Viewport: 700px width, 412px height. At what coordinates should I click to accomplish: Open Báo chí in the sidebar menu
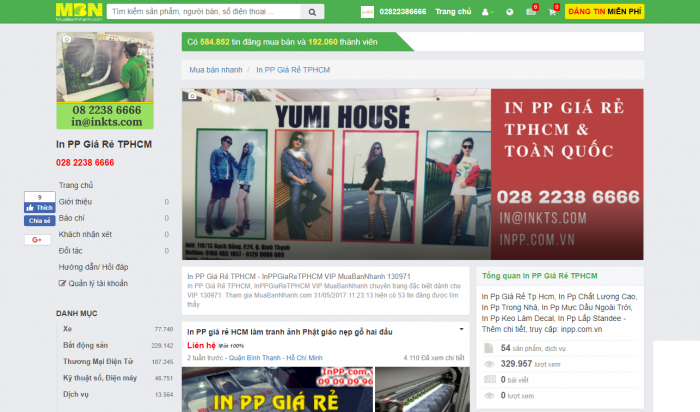click(71, 218)
